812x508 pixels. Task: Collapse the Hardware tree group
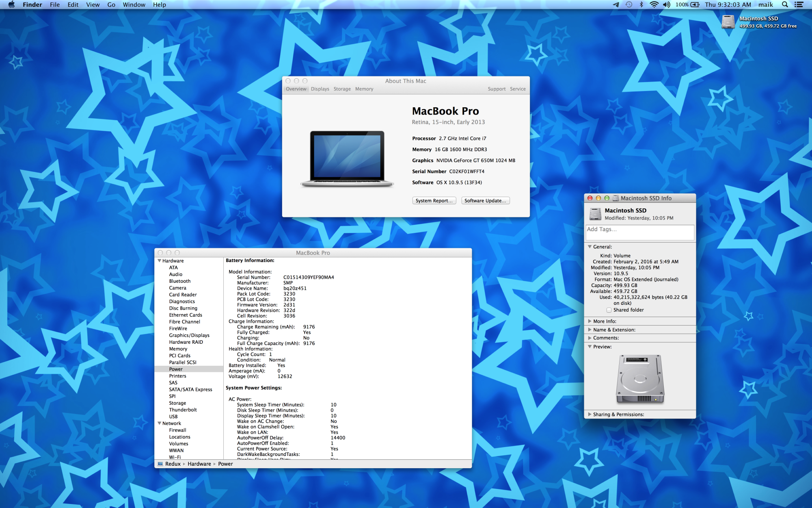(x=160, y=261)
